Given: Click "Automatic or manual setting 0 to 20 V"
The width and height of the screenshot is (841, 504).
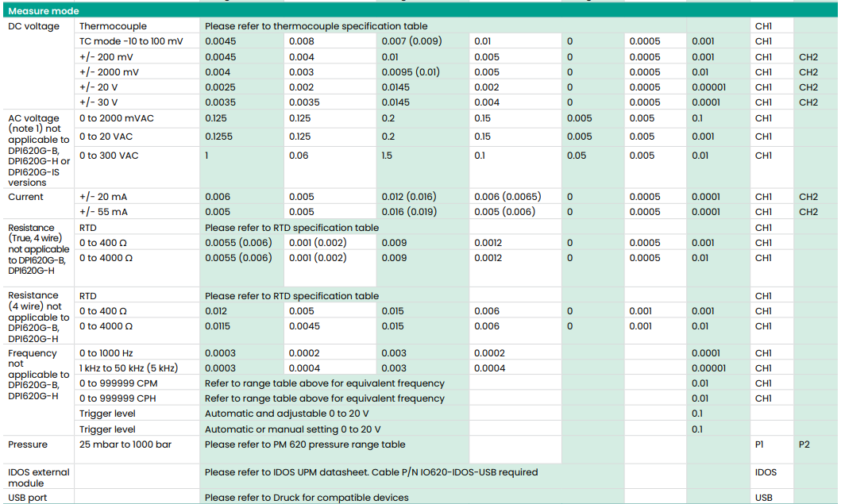Looking at the screenshot, I should tap(293, 429).
